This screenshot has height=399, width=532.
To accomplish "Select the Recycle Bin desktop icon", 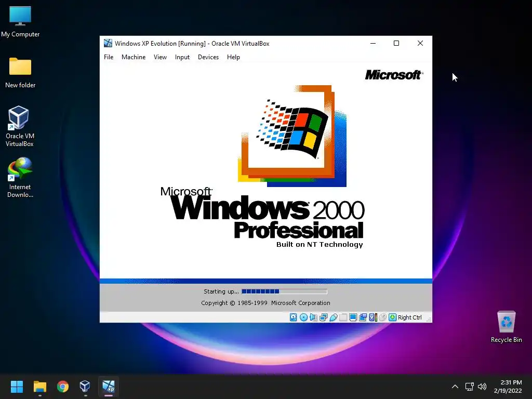I will [x=506, y=326].
